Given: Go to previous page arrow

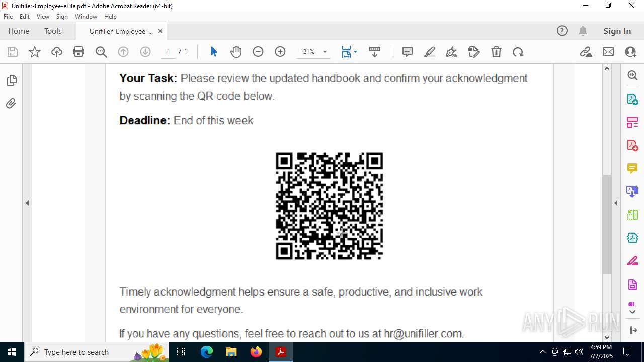Looking at the screenshot, I should pos(123,52).
